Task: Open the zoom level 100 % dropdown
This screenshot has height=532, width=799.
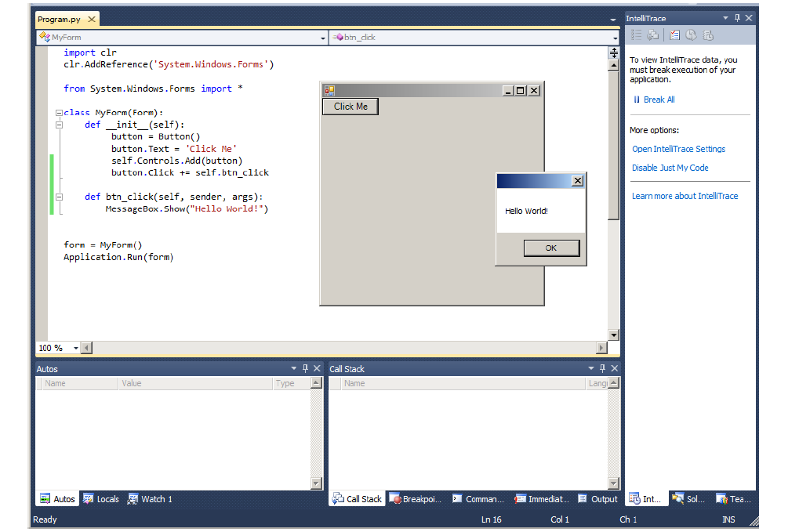Action: [x=76, y=348]
